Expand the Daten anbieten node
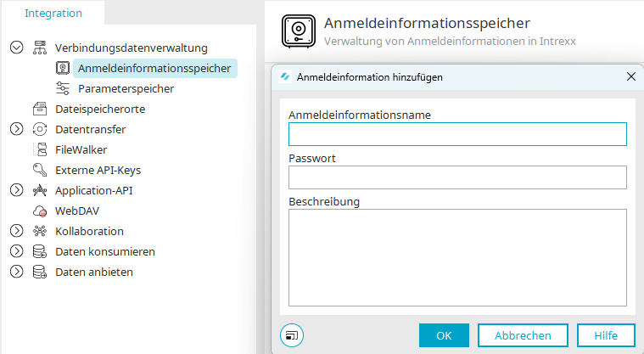The image size is (644, 354). pos(16,272)
